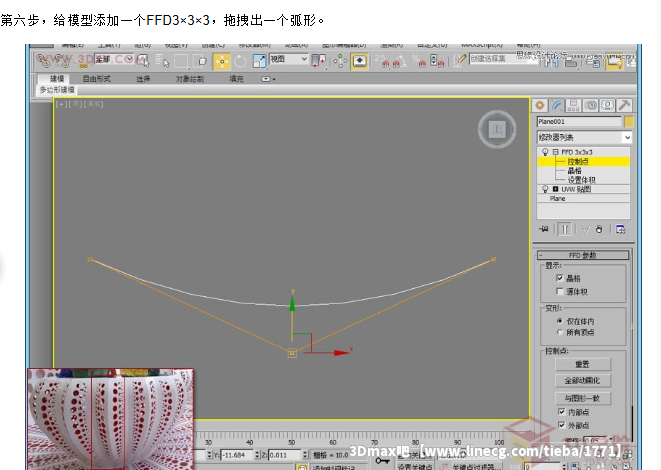
Task: Switch to the 对象绘制 ribbon tab
Action: point(190,79)
